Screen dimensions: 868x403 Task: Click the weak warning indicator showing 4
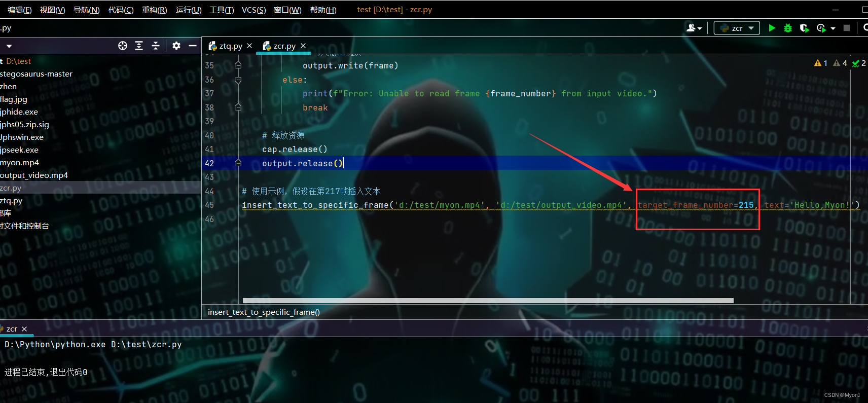[840, 63]
